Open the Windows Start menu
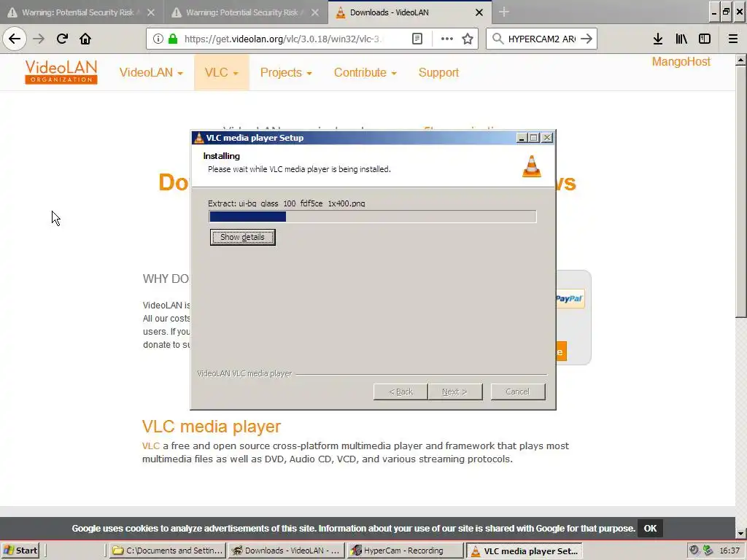The height and width of the screenshot is (560, 747). coord(20,551)
